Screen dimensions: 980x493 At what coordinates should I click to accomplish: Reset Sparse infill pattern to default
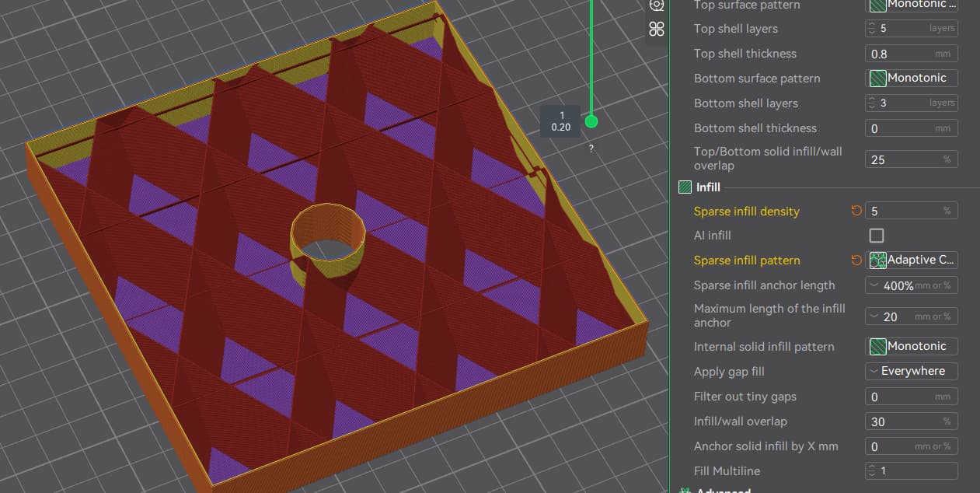(x=856, y=260)
